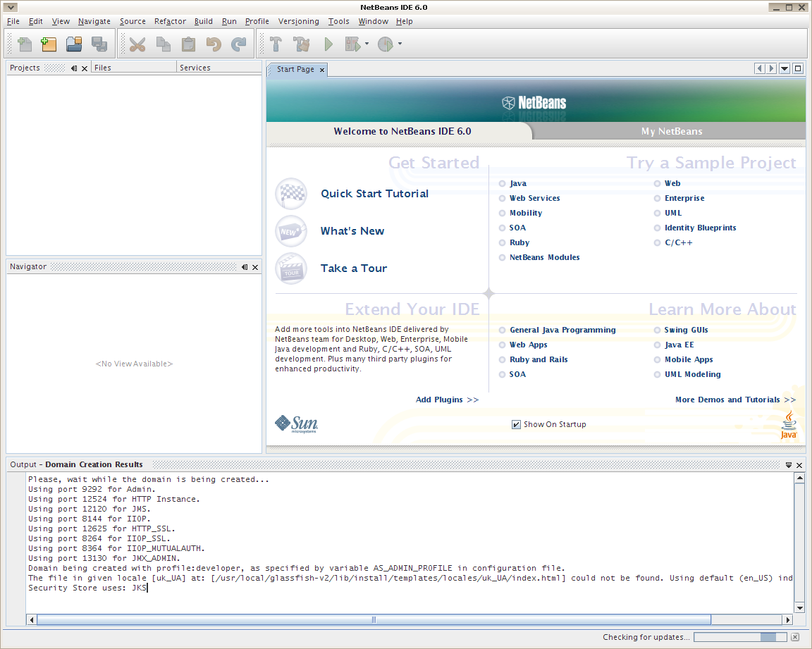Open the Ruby and Rails learning link

(539, 359)
